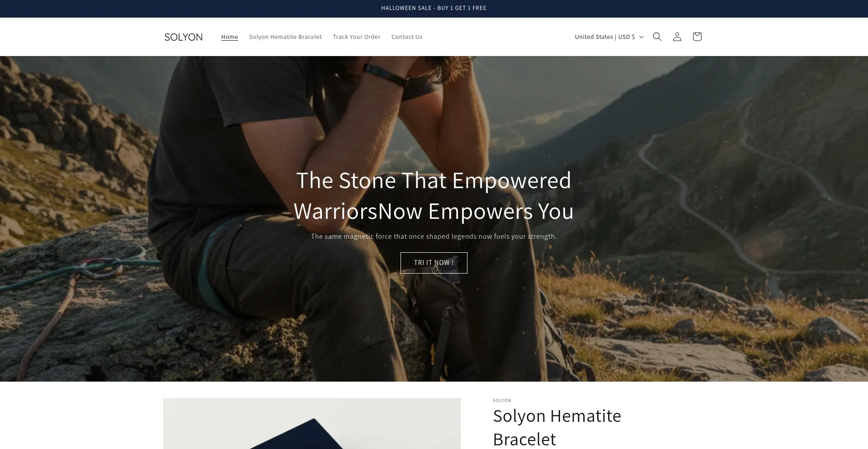Select Track Your Order in navigation
The height and width of the screenshot is (449, 868).
(x=357, y=37)
